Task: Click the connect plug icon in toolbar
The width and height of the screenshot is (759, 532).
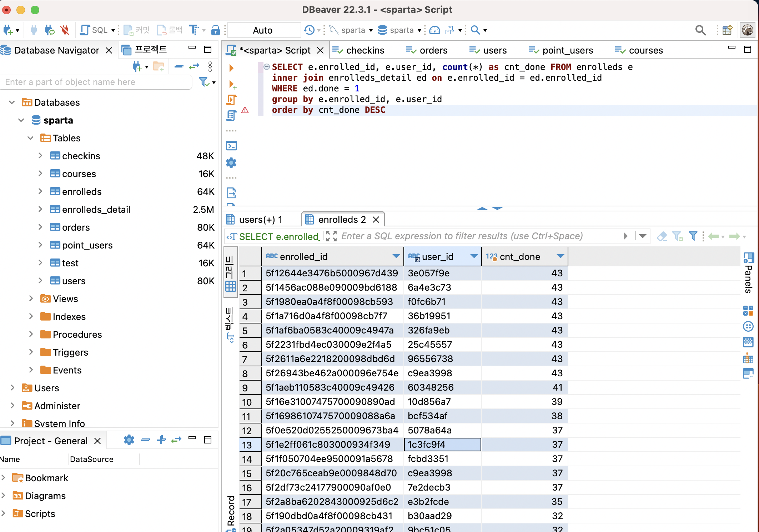Action: click(x=34, y=30)
